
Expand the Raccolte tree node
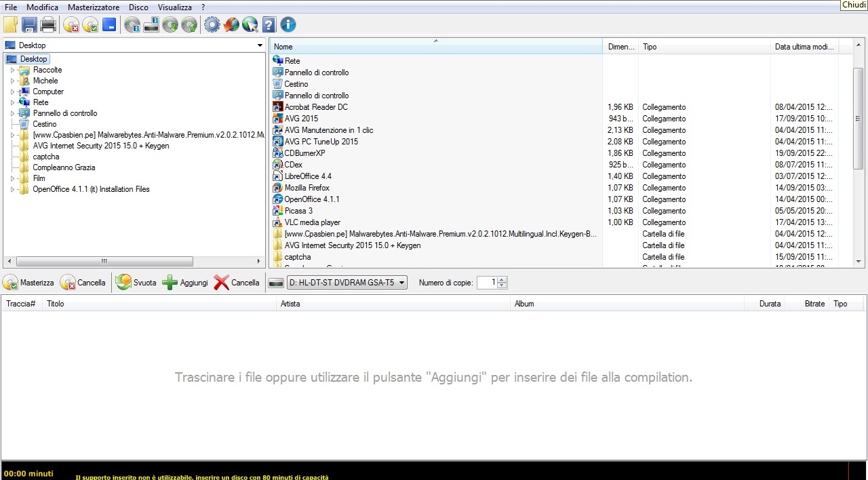click(x=12, y=70)
